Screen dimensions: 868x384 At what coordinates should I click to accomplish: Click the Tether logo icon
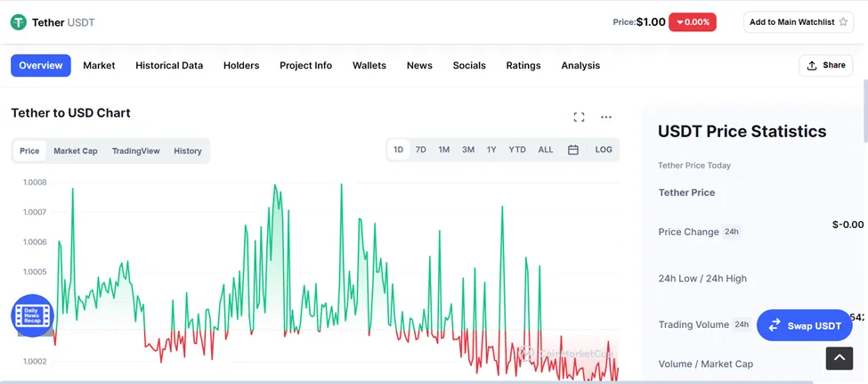(x=19, y=22)
